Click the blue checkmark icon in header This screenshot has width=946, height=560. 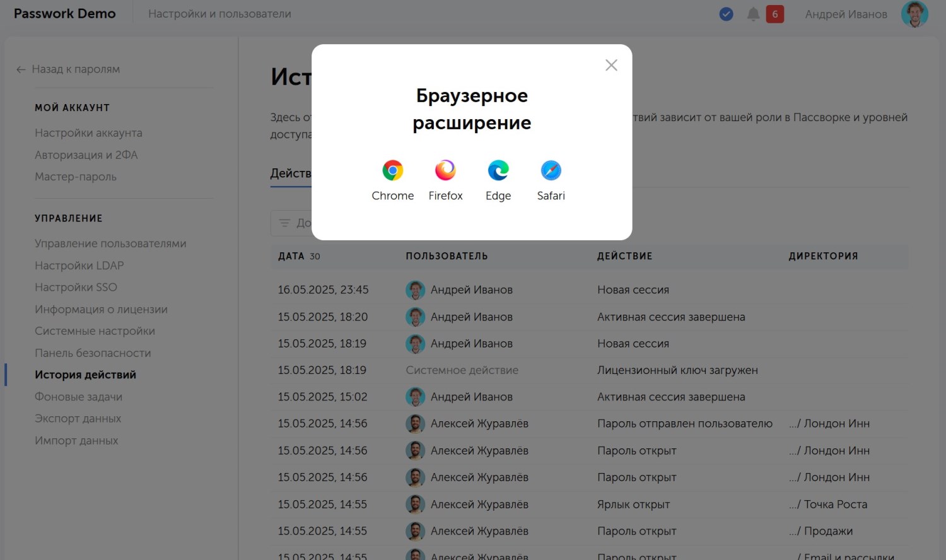click(727, 14)
